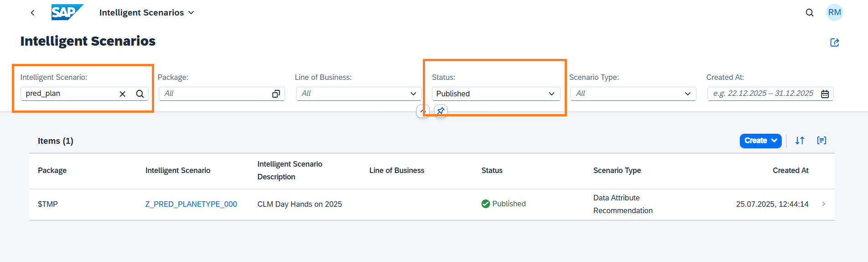Click the share page icon

point(834,42)
